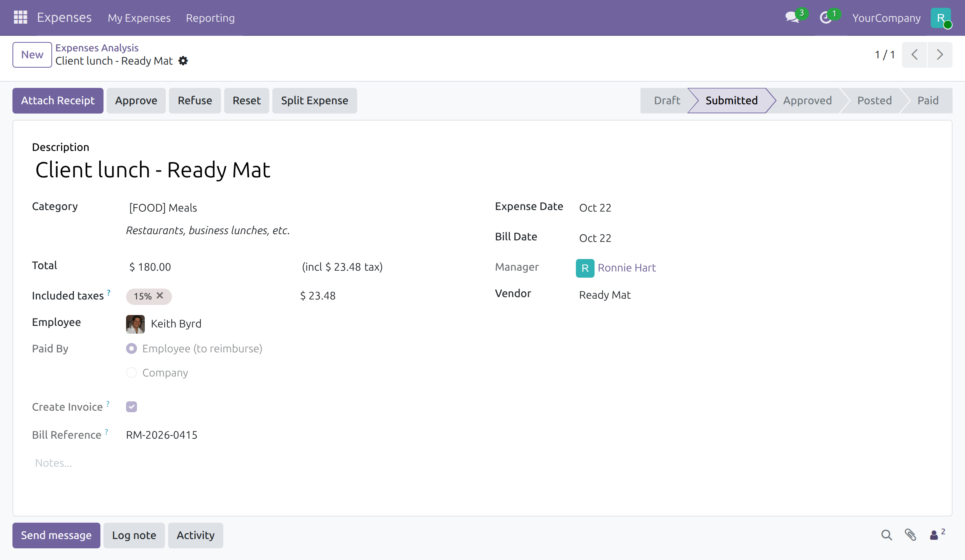The width and height of the screenshot is (965, 560).
Task: Toggle the Create Invoice checkbox
Action: point(132,407)
